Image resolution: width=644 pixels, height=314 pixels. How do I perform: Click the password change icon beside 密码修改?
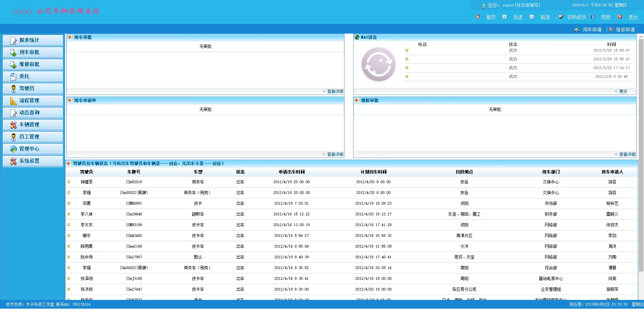point(561,17)
